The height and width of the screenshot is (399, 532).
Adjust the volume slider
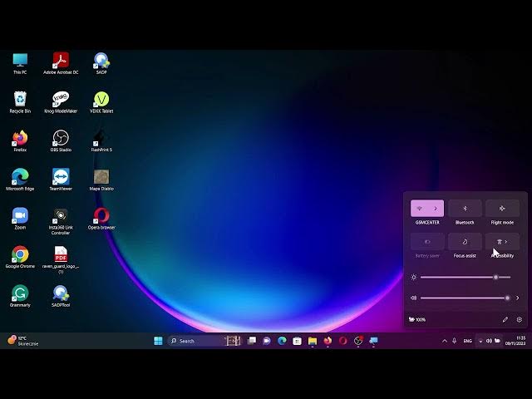(465, 298)
